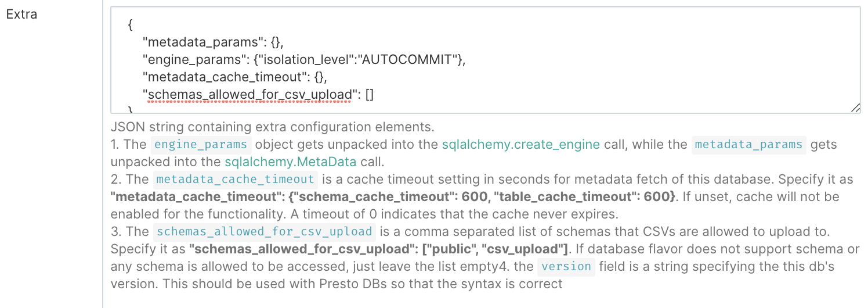Click the underlined schemas_allowed_for_csv_upload key in editor
The width and height of the screenshot is (868, 308).
coord(250,94)
